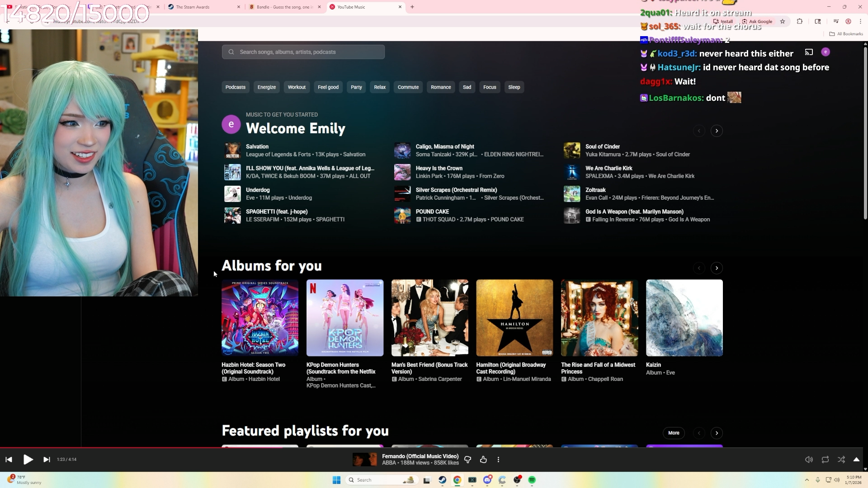Dislike the song Fernando

(468, 460)
